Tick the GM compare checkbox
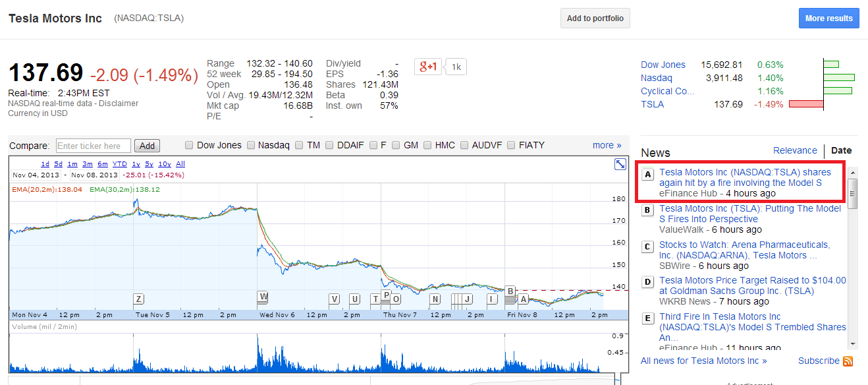The height and width of the screenshot is (385, 868). pos(397,145)
